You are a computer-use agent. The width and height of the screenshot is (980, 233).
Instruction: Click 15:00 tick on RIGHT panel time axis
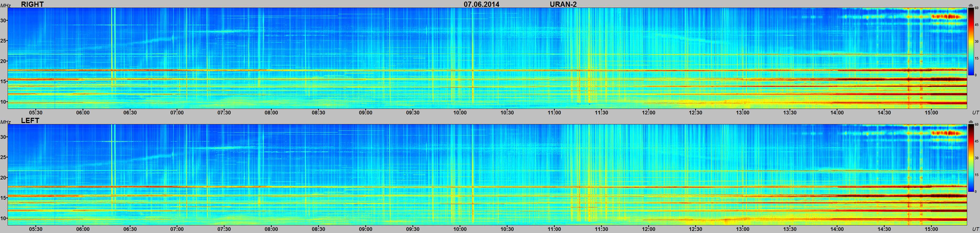931,113
